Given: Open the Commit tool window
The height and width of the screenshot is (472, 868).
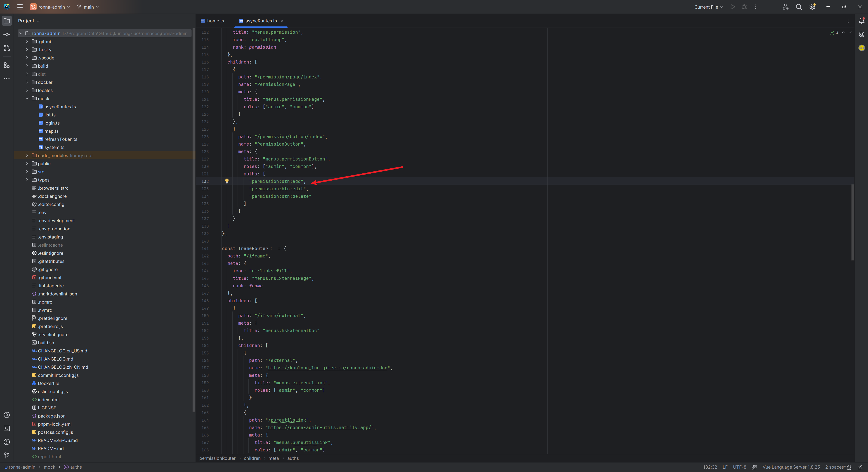Looking at the screenshot, I should click(7, 34).
